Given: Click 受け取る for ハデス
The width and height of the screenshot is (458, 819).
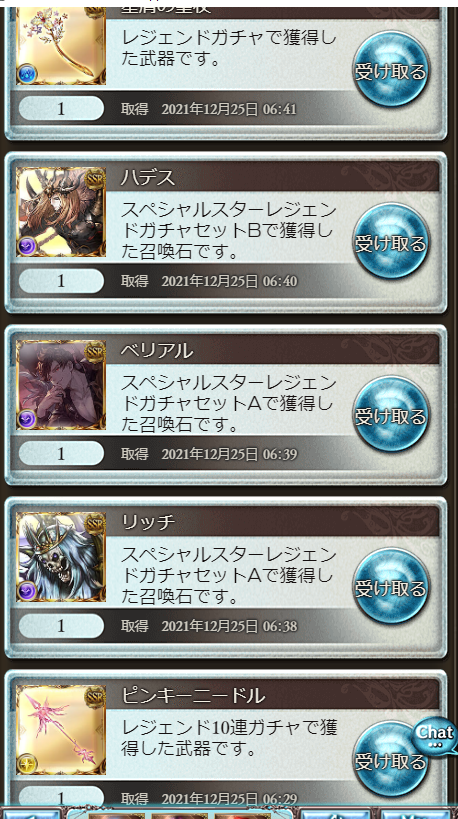Looking at the screenshot, I should pyautogui.click(x=391, y=241).
